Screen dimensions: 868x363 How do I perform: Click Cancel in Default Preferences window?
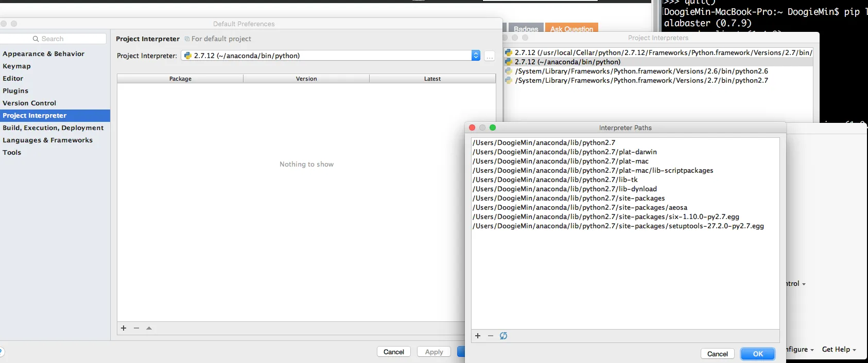coord(394,352)
